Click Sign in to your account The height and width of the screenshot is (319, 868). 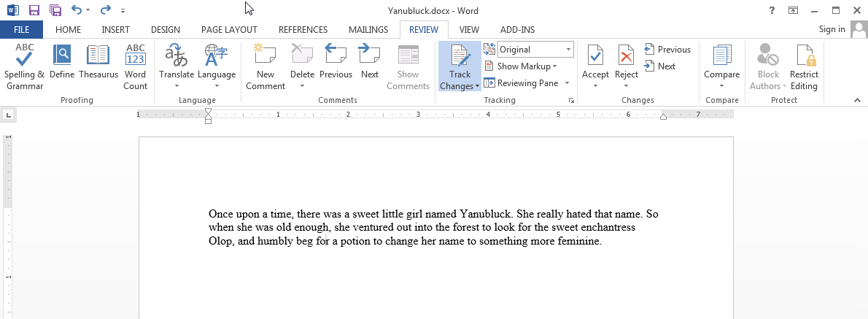click(832, 29)
